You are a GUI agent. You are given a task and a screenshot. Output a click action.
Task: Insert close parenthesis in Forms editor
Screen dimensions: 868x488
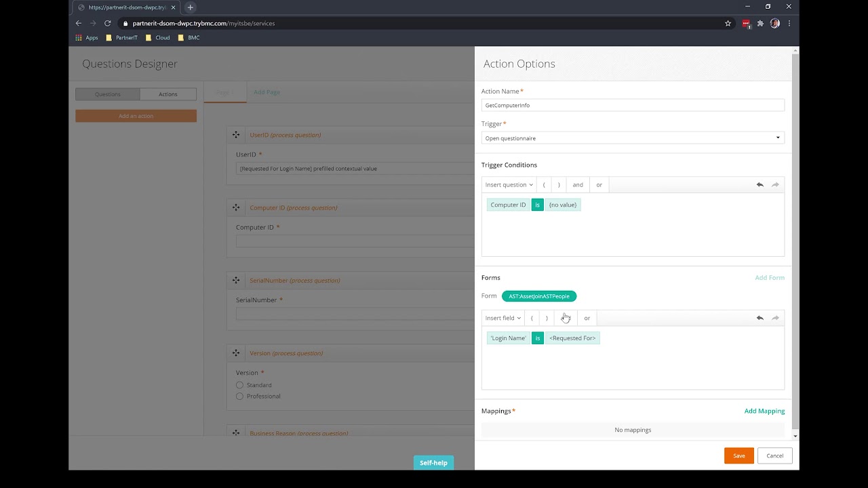547,318
